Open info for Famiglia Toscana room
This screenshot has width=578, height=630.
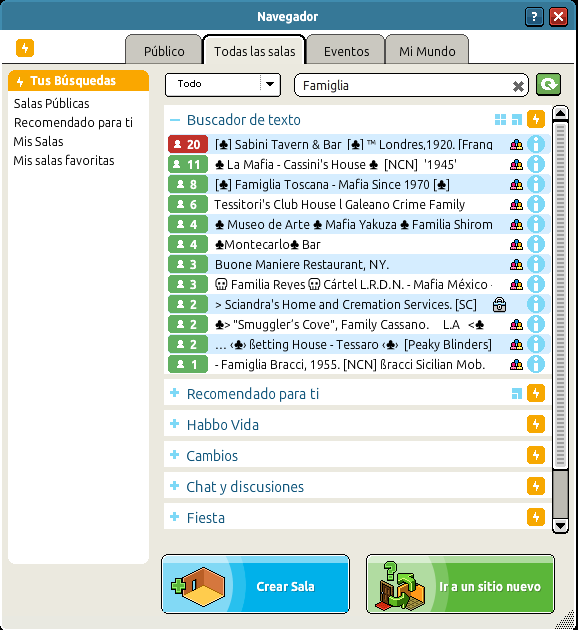click(536, 184)
